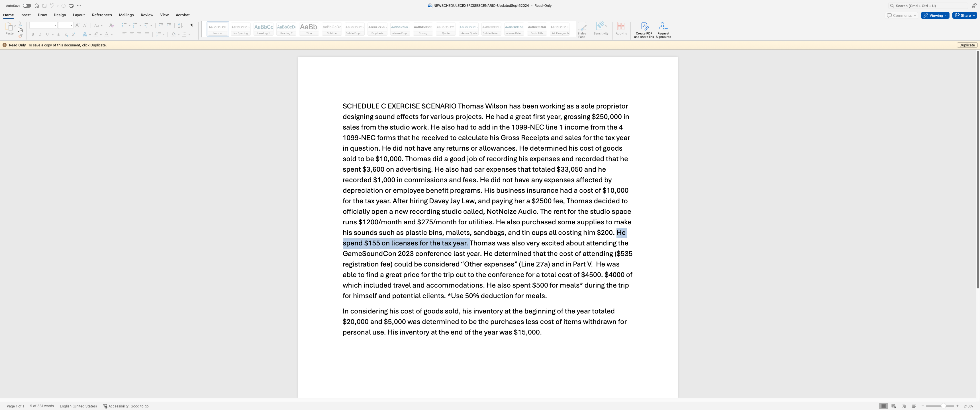Click the Show/Hide paragraph marks icon

192,25
